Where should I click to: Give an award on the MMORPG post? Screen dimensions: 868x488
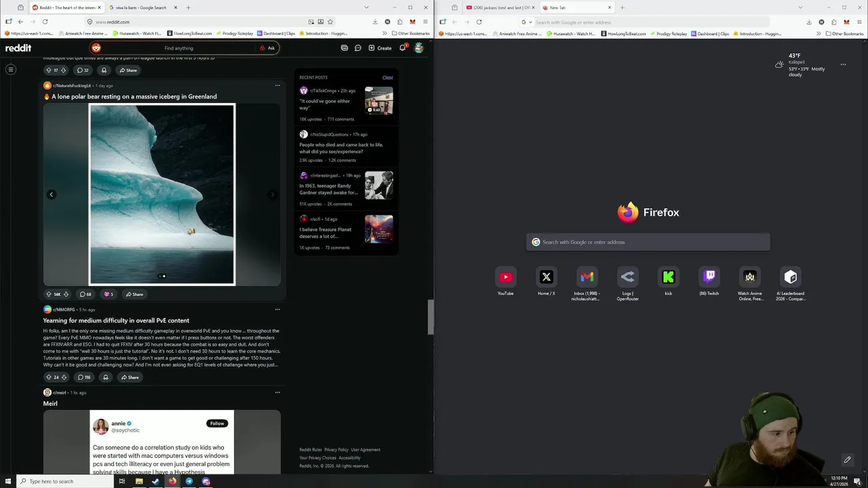point(105,378)
